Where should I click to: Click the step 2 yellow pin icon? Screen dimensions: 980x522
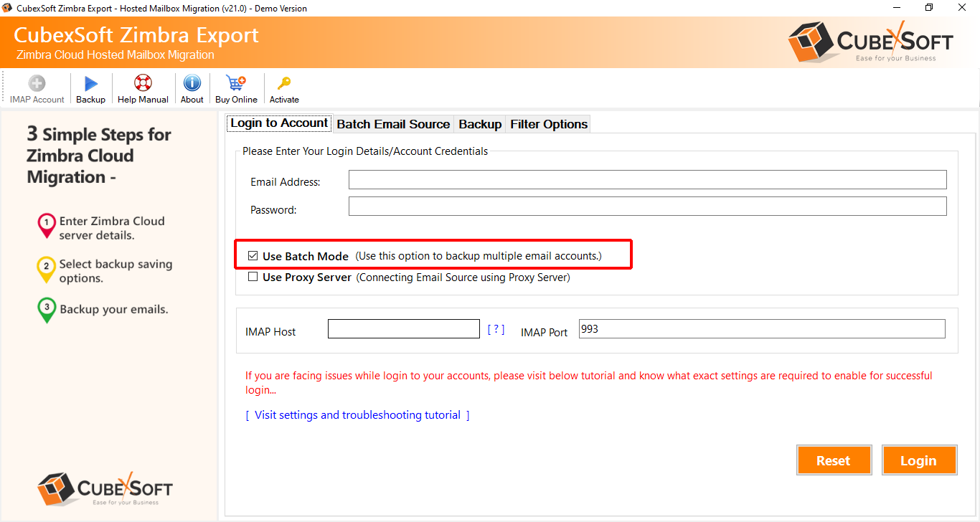[46, 270]
